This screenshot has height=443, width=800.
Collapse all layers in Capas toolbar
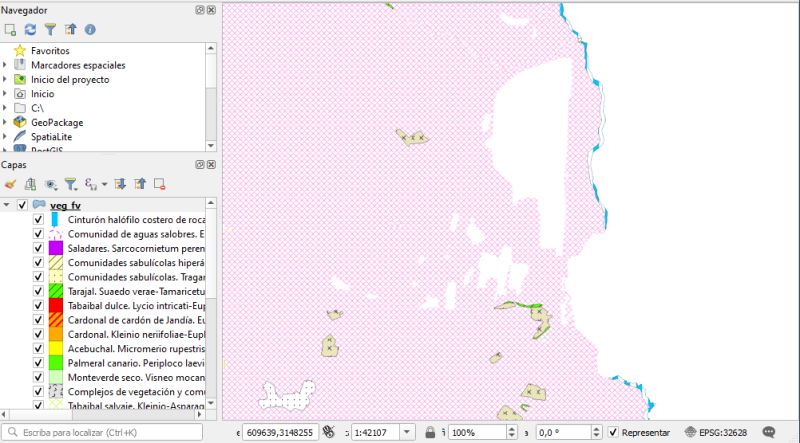pos(140,184)
